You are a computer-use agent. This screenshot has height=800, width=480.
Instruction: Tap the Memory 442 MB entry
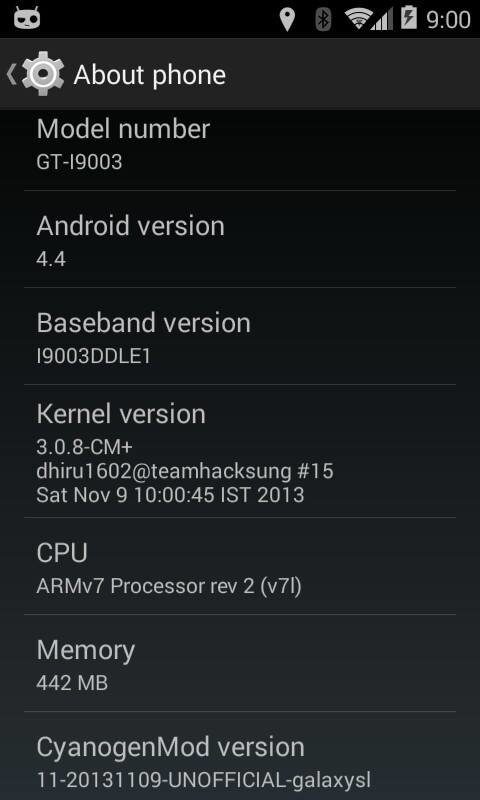240,663
